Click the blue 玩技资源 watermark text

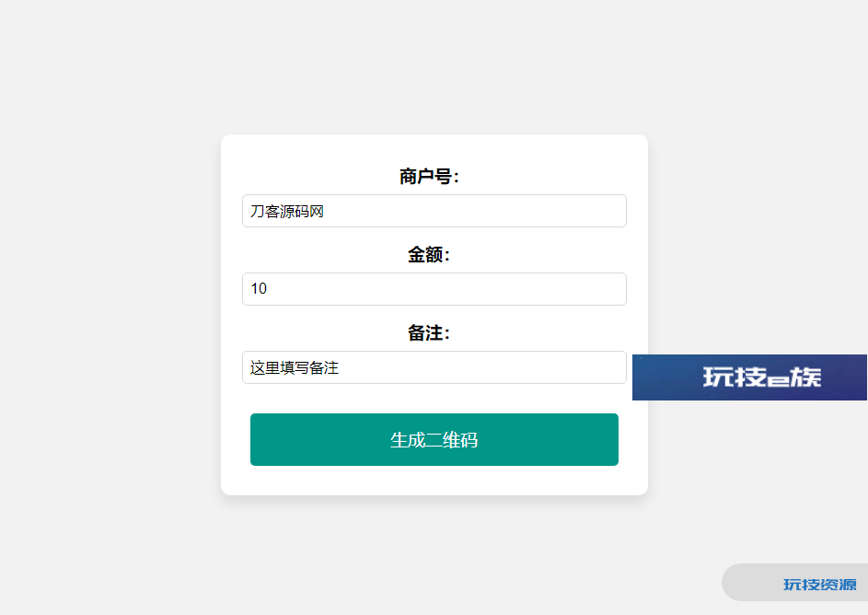(x=820, y=585)
